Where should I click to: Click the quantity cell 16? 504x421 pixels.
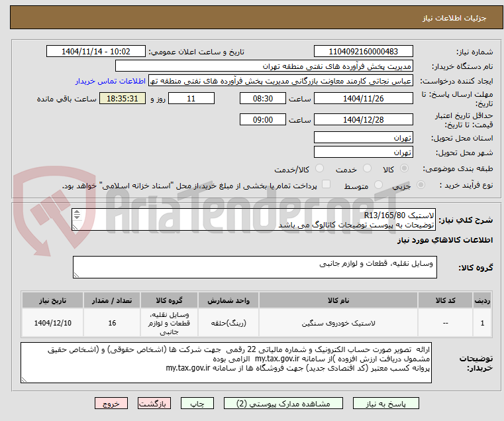[x=112, y=323]
